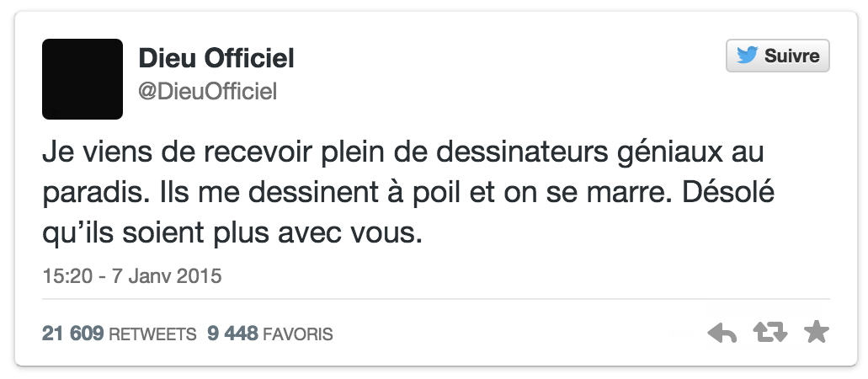Click the RETWEETS label
Screen dimensions: 868x379
pos(152,334)
